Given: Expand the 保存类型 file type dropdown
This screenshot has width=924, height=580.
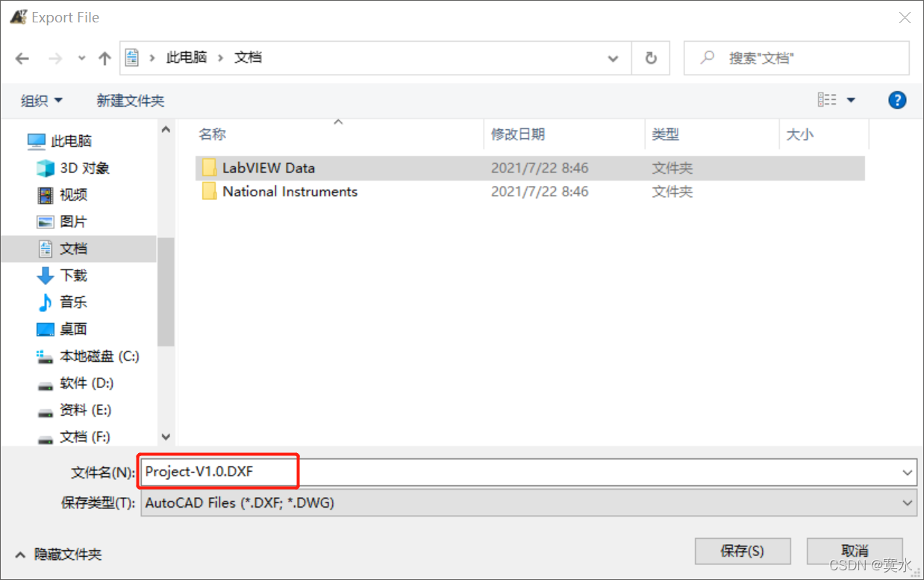Looking at the screenshot, I should point(908,503).
